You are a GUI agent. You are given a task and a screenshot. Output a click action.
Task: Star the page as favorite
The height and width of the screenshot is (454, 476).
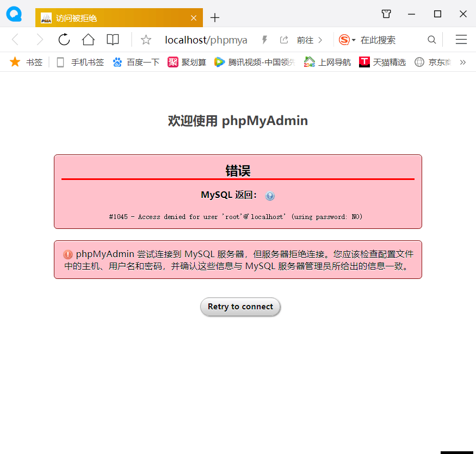click(x=145, y=39)
